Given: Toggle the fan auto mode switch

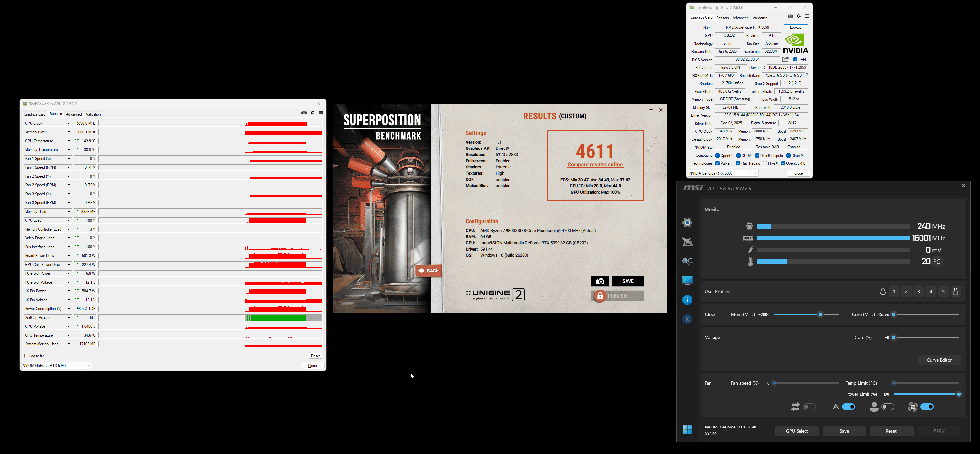Looking at the screenshot, I should (848, 407).
